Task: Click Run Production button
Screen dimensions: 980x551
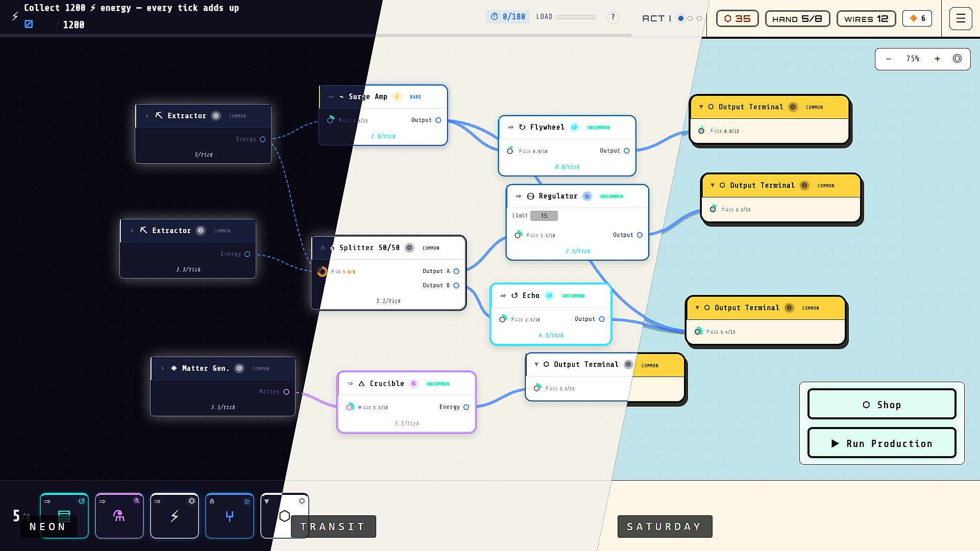Action: tap(881, 443)
